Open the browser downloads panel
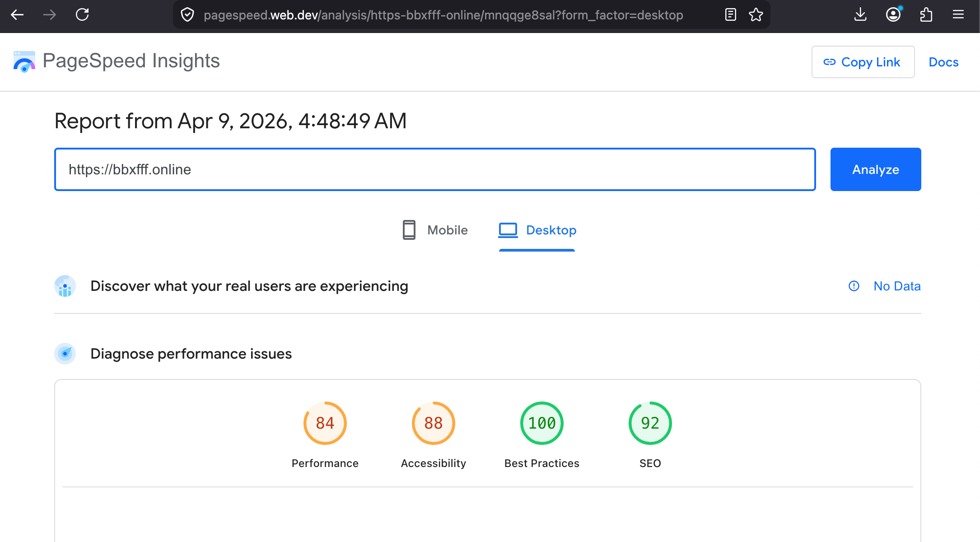Screen dimensions: 980x542 (860, 14)
